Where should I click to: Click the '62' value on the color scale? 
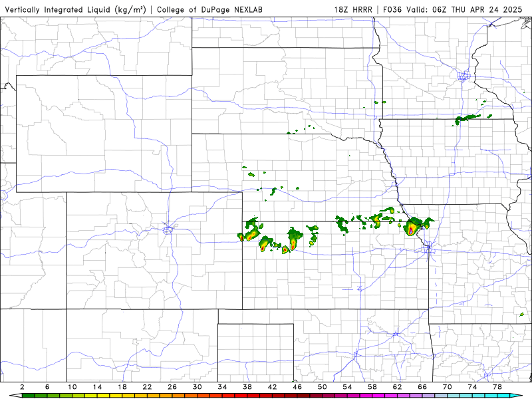tap(397, 387)
